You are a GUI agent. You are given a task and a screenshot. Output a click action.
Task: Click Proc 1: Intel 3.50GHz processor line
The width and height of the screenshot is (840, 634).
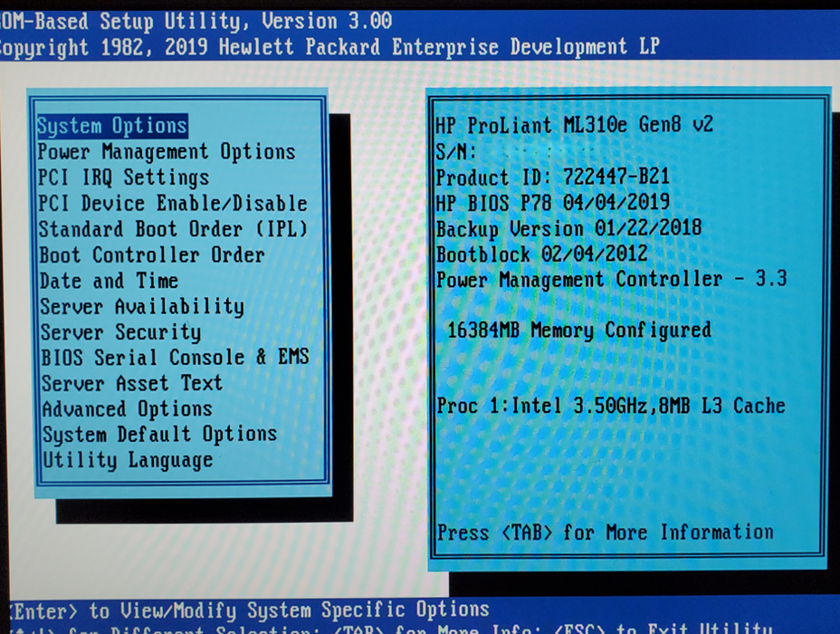pyautogui.click(x=611, y=406)
